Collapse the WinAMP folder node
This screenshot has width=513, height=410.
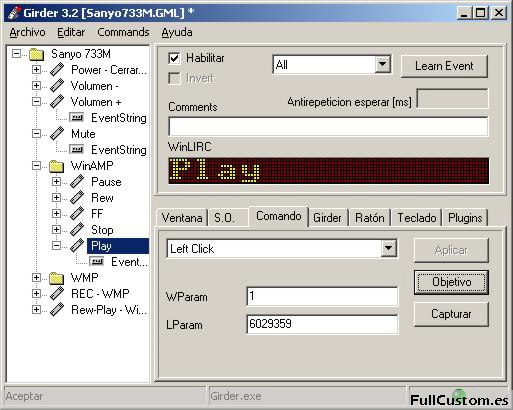pos(36,166)
